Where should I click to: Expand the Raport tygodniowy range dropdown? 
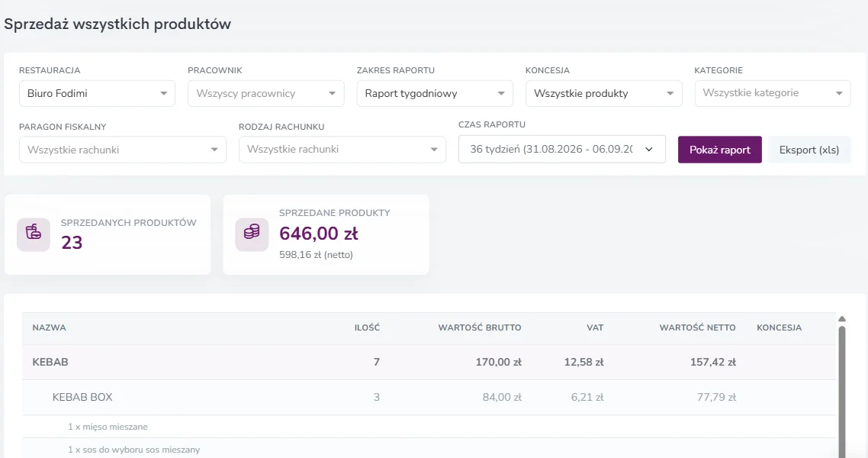point(435,94)
